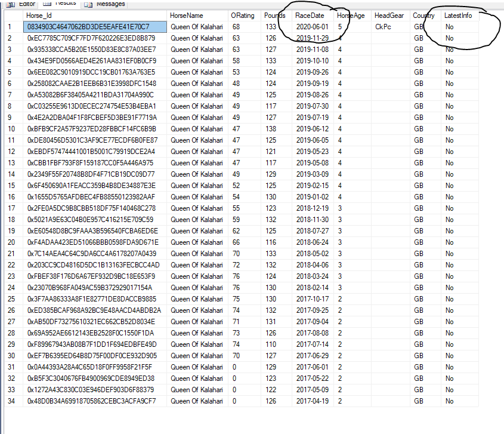Click Horse_Id 0x1655D5765AFDBEC4FB88550123982AAF

click(x=95, y=197)
